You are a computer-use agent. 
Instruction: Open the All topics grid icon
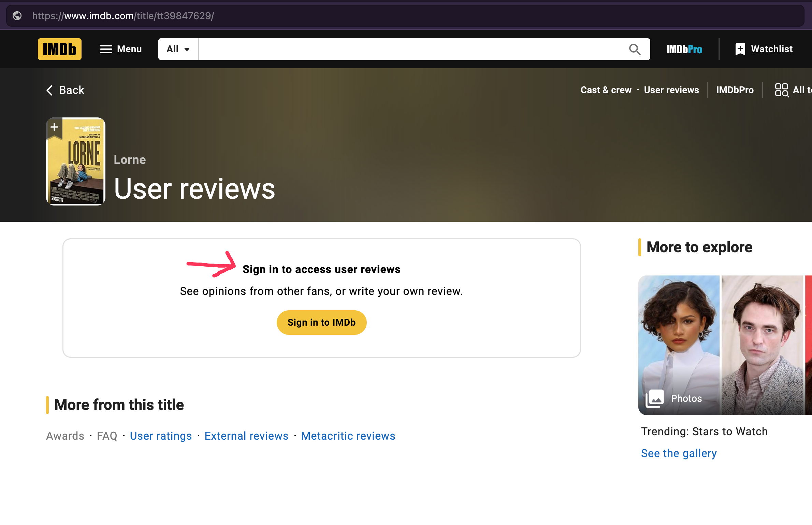point(781,90)
